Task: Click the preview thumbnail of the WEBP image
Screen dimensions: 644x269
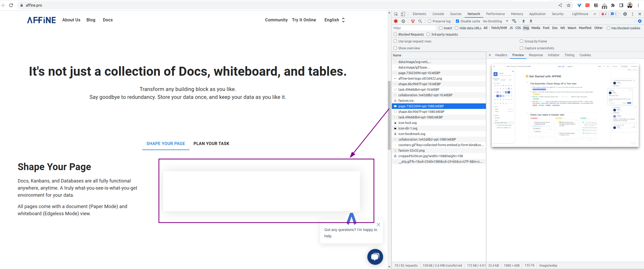Action: point(565,105)
